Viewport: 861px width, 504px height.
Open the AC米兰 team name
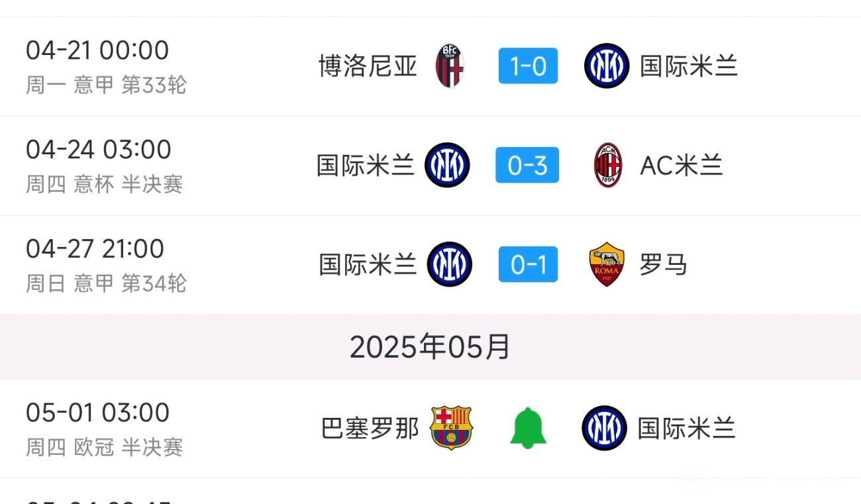tap(682, 166)
